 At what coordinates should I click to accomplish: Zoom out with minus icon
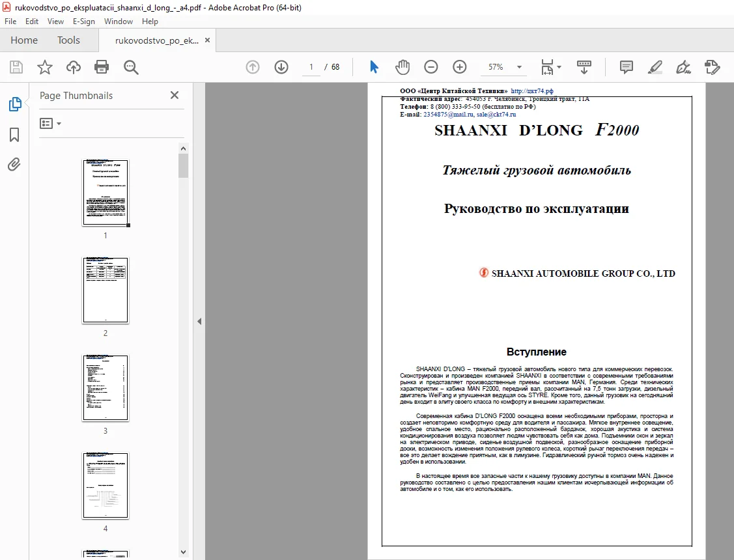(431, 67)
